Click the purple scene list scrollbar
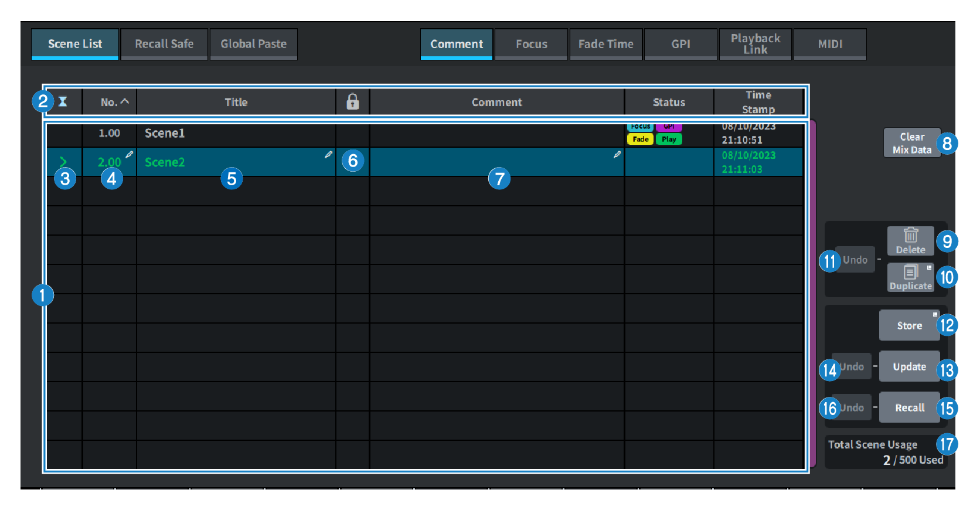Screen dimensions: 980x510 click(x=813, y=293)
